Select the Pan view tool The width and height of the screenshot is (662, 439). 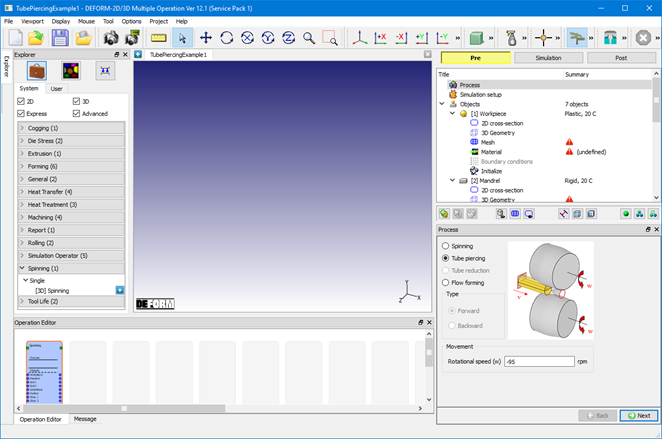[x=206, y=38]
